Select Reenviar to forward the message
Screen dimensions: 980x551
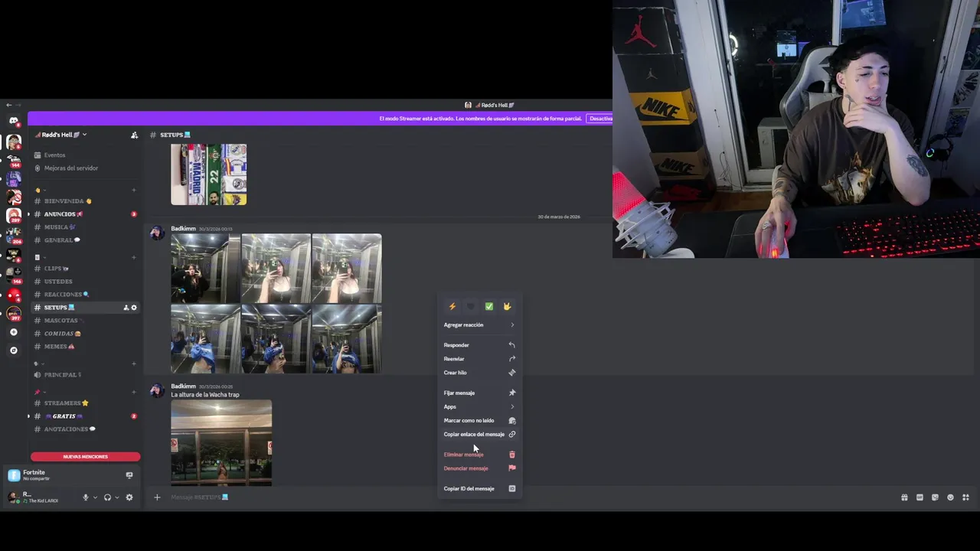(479, 359)
